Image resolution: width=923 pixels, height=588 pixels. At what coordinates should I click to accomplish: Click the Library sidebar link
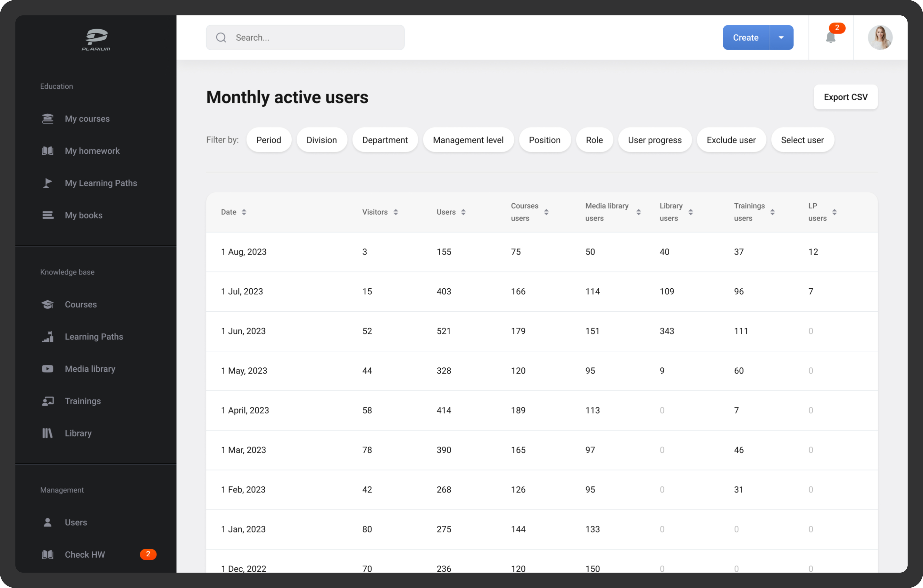coord(78,433)
